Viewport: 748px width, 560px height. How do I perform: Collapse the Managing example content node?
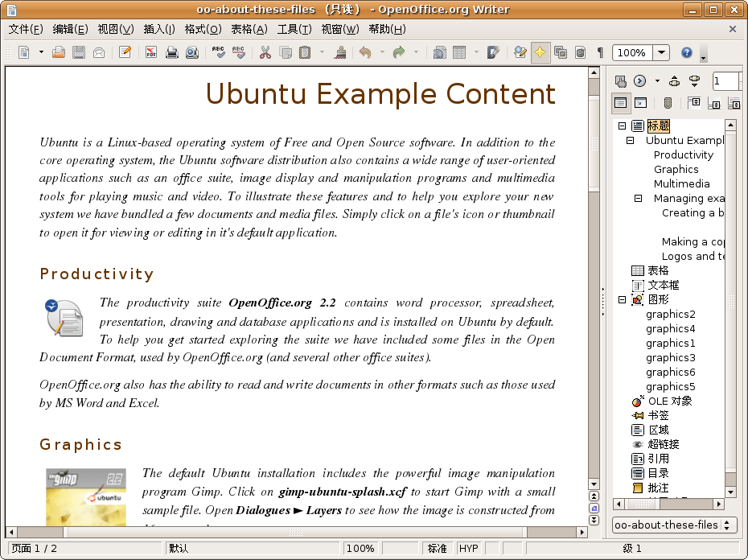pos(639,198)
